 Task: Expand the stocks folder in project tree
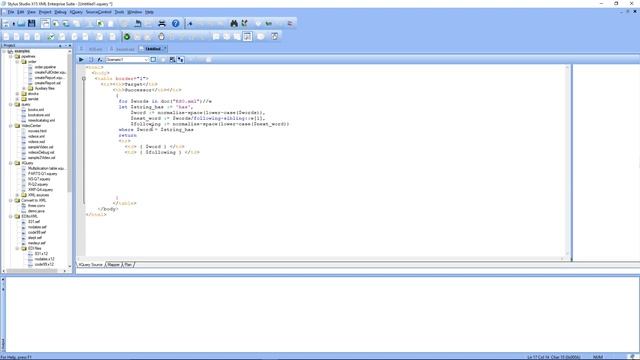(18, 93)
